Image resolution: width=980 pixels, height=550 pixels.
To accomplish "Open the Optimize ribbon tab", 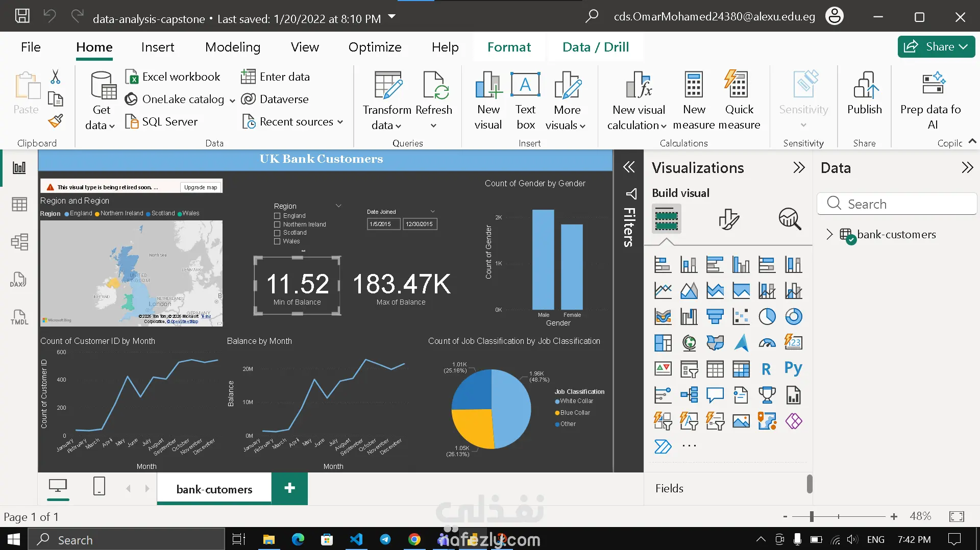I will tap(375, 47).
